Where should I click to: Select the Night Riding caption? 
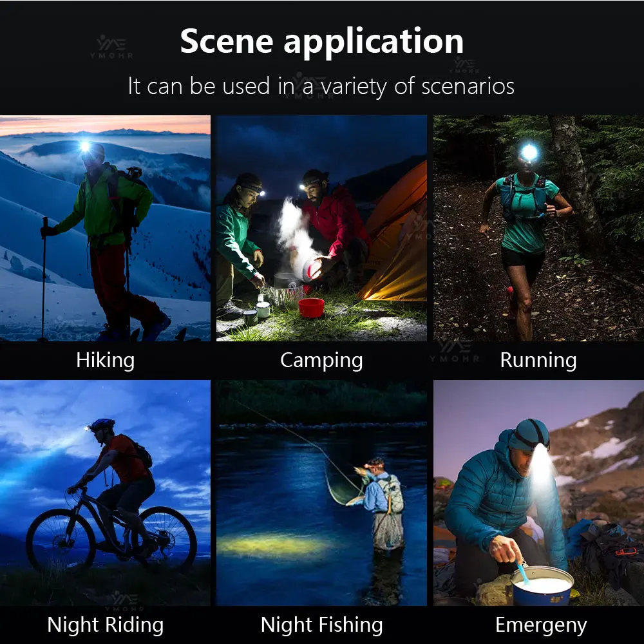click(x=106, y=625)
